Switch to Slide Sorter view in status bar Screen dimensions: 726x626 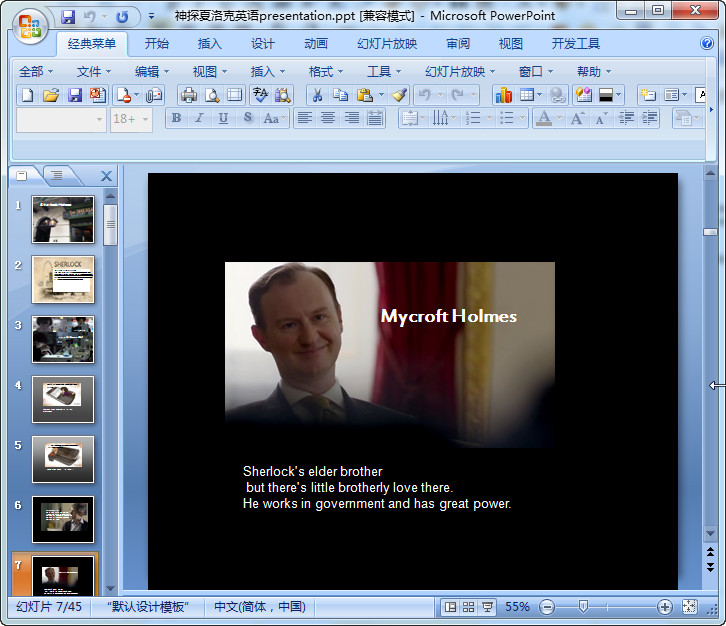pos(469,607)
